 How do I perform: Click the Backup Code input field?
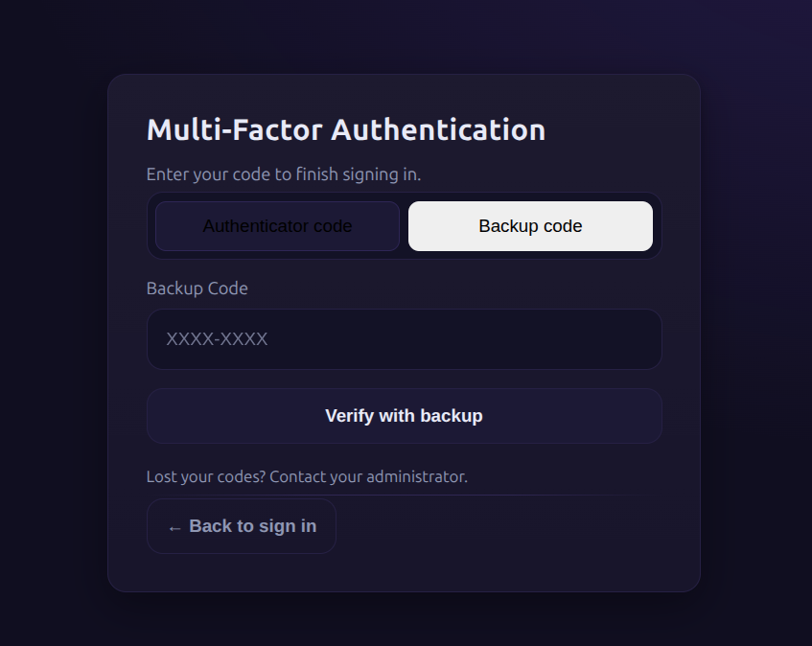coord(404,339)
